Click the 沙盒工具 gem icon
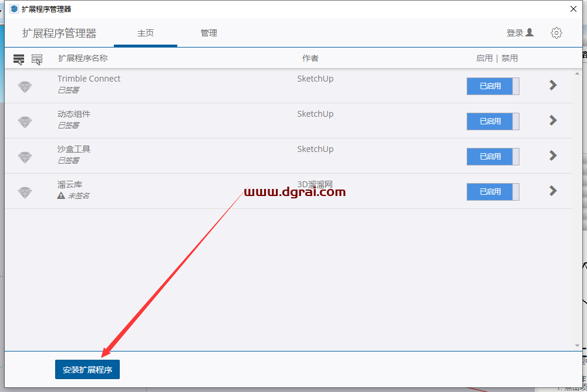The image size is (587, 392). (x=25, y=157)
